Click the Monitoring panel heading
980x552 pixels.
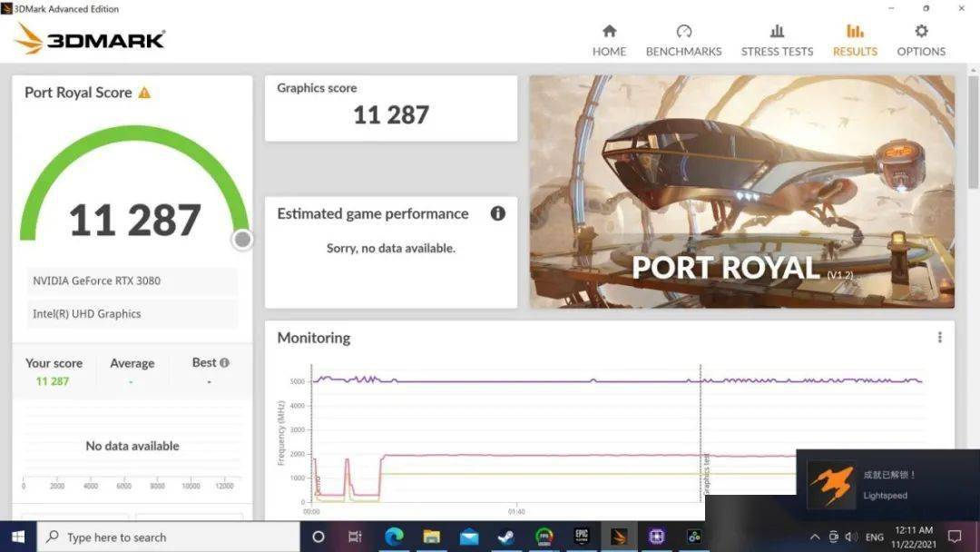[314, 339]
